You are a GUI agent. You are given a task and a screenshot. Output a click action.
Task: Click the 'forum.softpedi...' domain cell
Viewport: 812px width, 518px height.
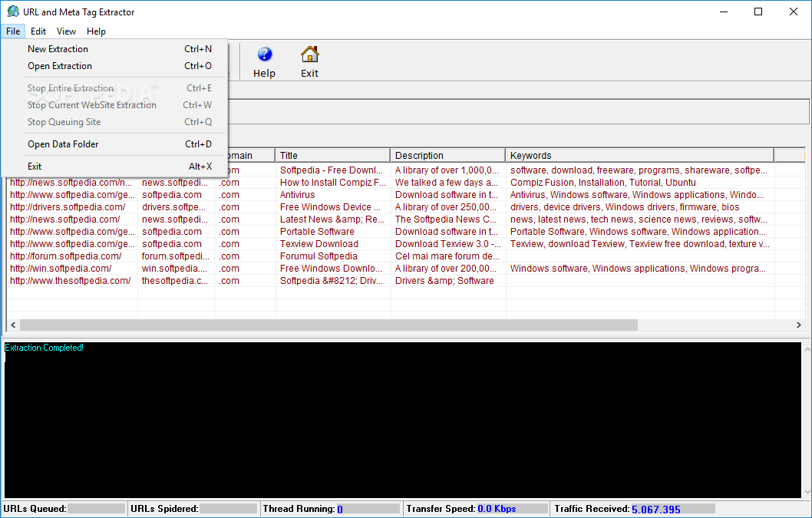pyautogui.click(x=176, y=256)
